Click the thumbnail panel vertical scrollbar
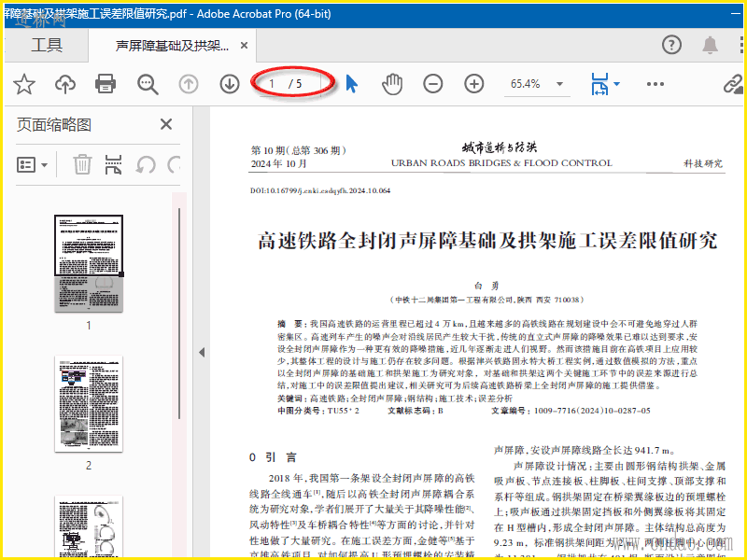 (x=179, y=314)
